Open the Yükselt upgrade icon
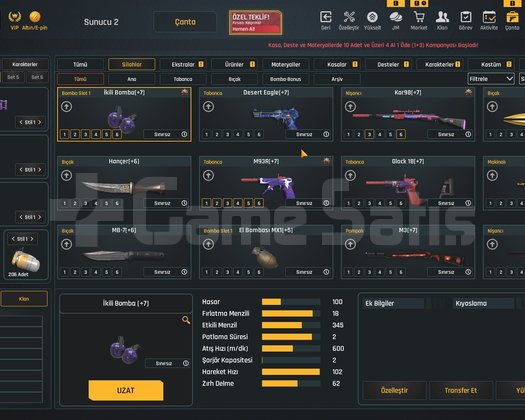Screen dimensions: 525x420 pos(372,17)
